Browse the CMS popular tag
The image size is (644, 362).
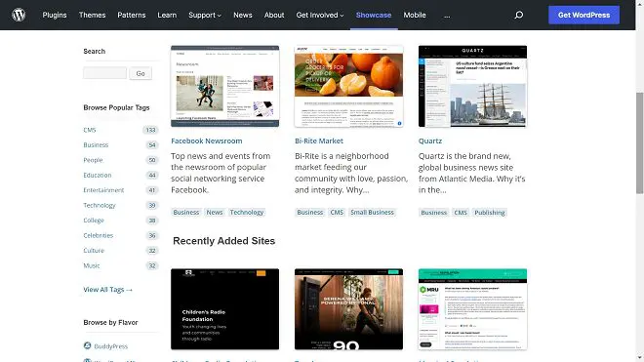click(x=90, y=130)
